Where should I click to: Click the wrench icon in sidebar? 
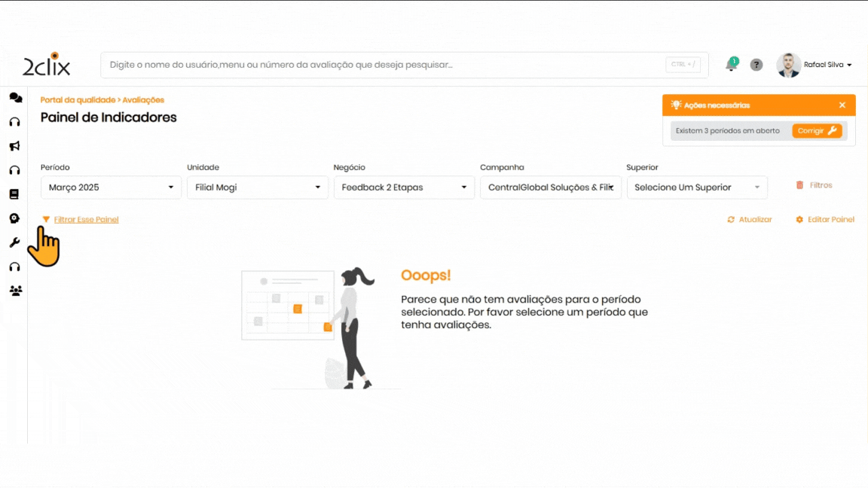[x=14, y=242]
